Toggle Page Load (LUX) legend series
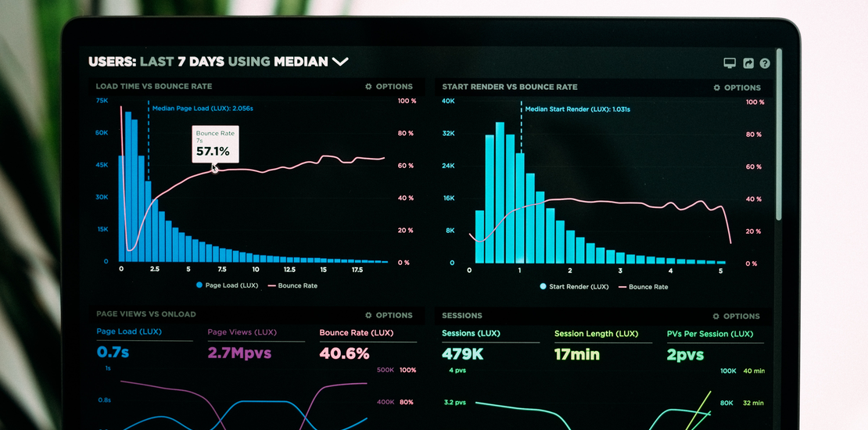Screen dimensions: 868x430 [227, 285]
